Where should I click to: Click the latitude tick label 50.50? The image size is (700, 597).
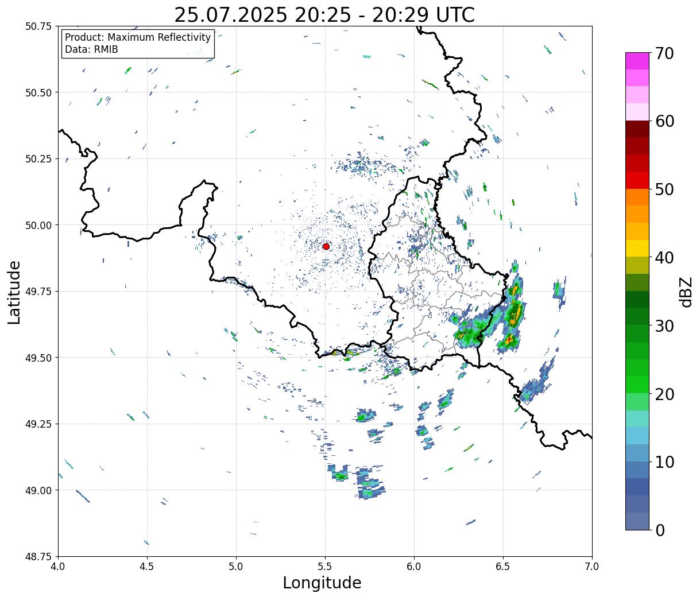click(x=38, y=92)
